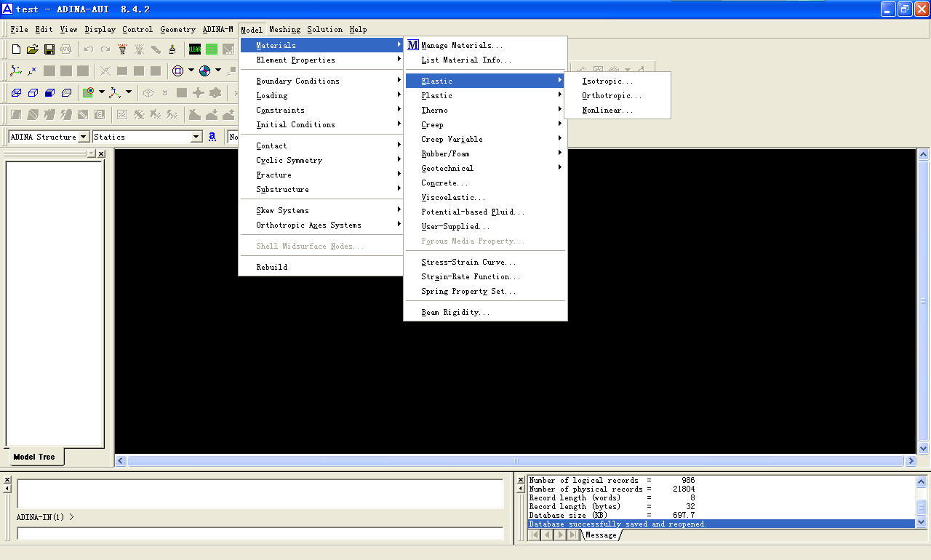Click the graphics window scroll up arrow
Screen dimensions: 931x560
tap(923, 154)
